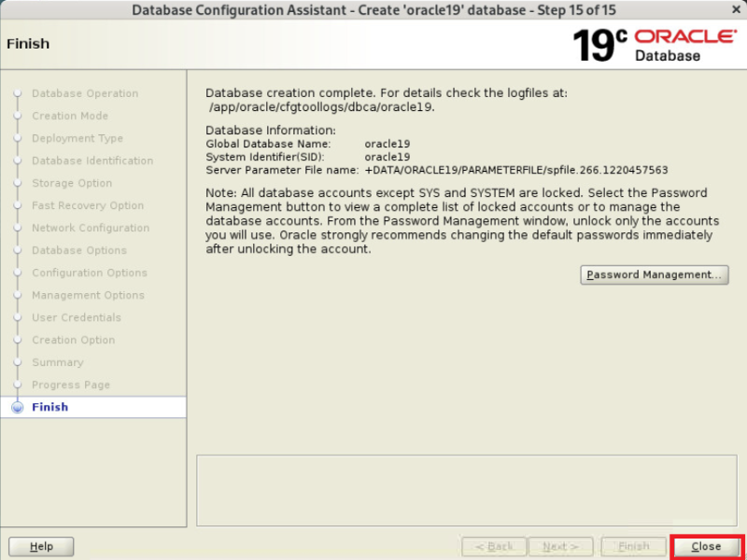Click the disabled Back button
The width and height of the screenshot is (747, 560).
[x=494, y=546]
